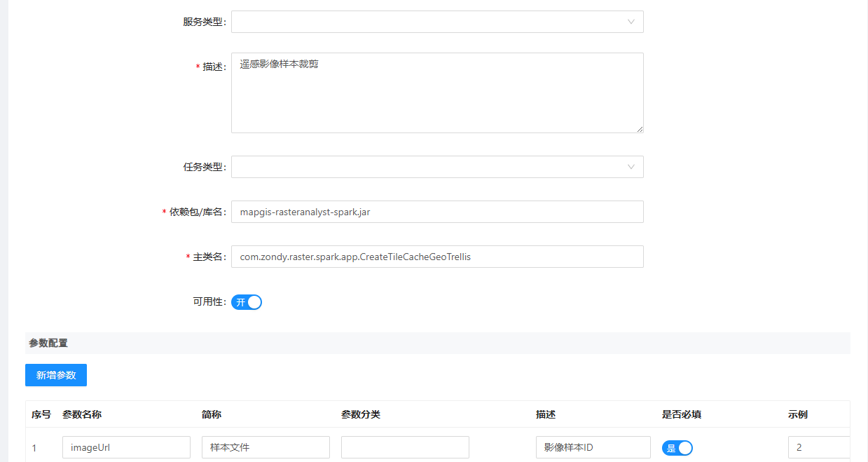Click the 描述 textarea with 遥感影像样本裁剪
The image size is (868, 462).
(x=436, y=93)
